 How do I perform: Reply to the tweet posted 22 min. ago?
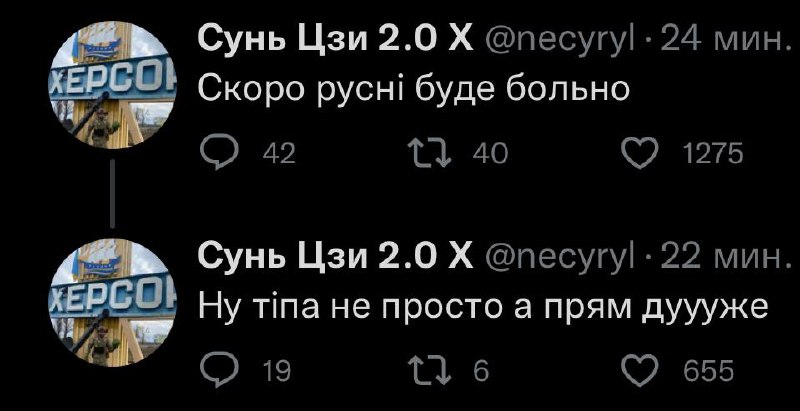(x=217, y=371)
